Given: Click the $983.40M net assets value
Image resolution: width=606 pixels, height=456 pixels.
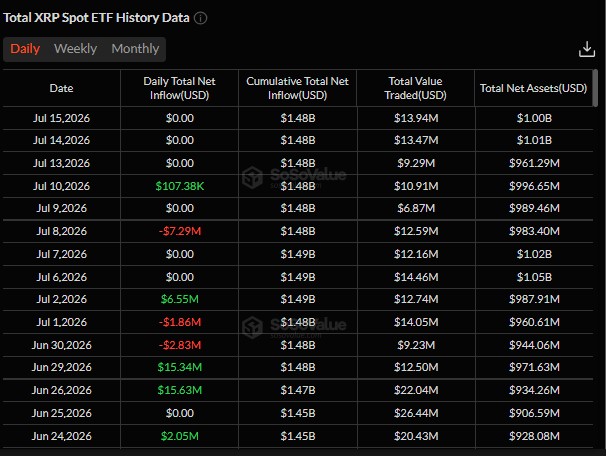Looking at the screenshot, I should coord(534,231).
